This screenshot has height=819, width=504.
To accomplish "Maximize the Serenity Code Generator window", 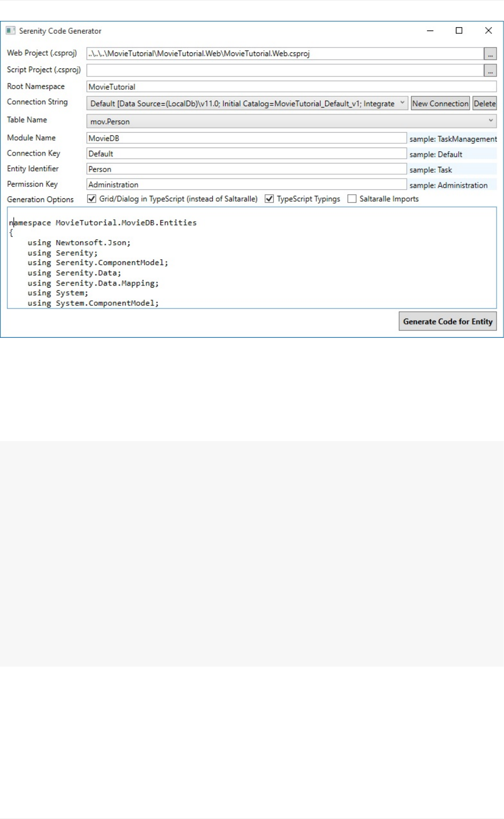I will pyautogui.click(x=459, y=31).
